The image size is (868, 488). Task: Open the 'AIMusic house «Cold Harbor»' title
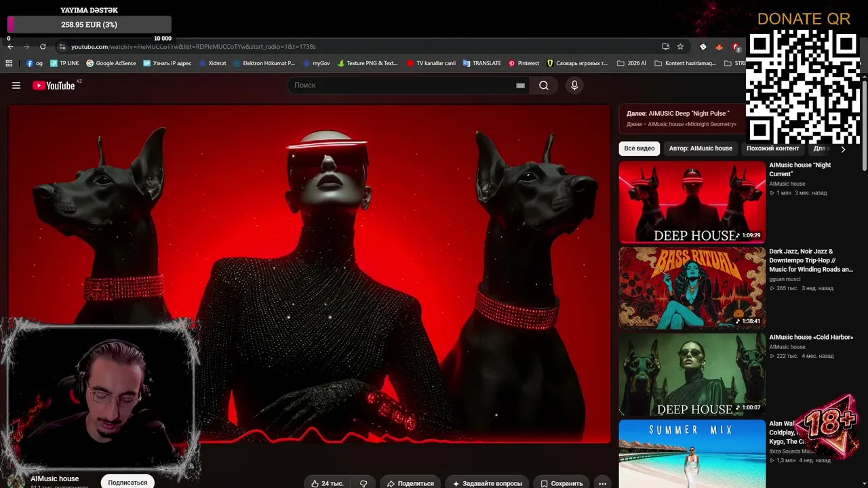tap(811, 338)
